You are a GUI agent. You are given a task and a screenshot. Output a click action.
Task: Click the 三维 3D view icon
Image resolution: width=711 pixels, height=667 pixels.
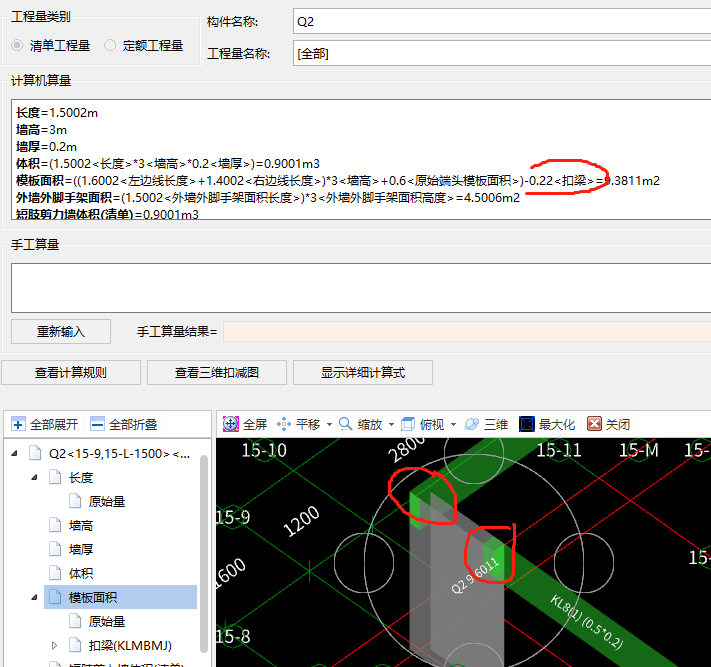[472, 424]
